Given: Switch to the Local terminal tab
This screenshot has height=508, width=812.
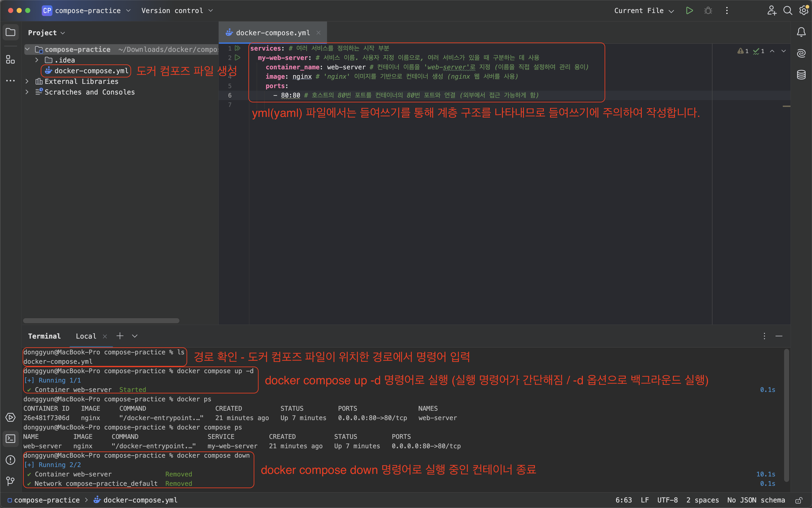Looking at the screenshot, I should click(x=86, y=336).
